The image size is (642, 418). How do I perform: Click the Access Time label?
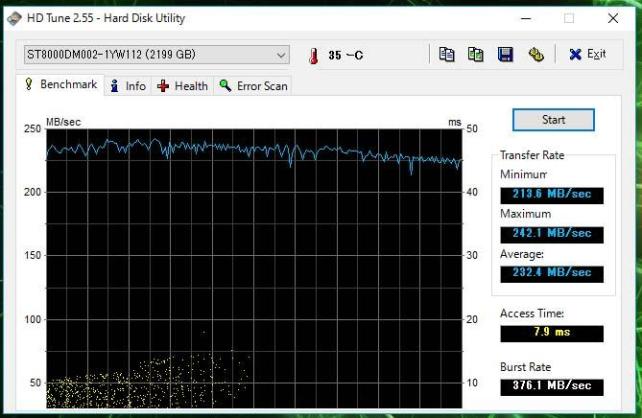(532, 314)
